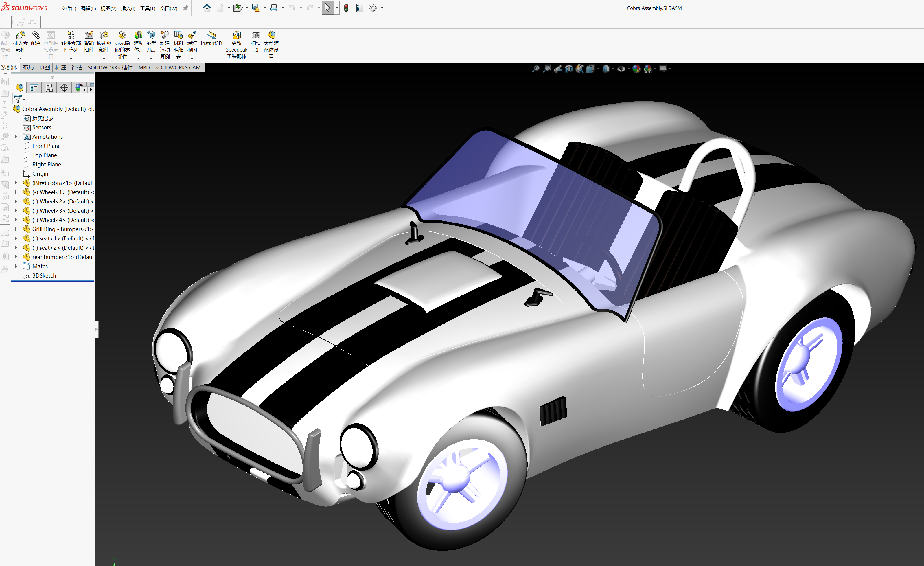Pin the menu bar with the pushpin
The height and width of the screenshot is (566, 924).
185,8
